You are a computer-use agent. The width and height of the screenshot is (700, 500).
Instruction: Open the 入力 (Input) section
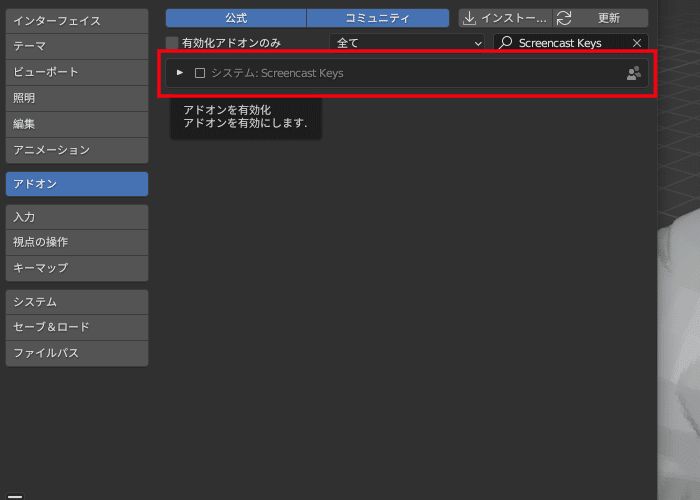click(77, 217)
